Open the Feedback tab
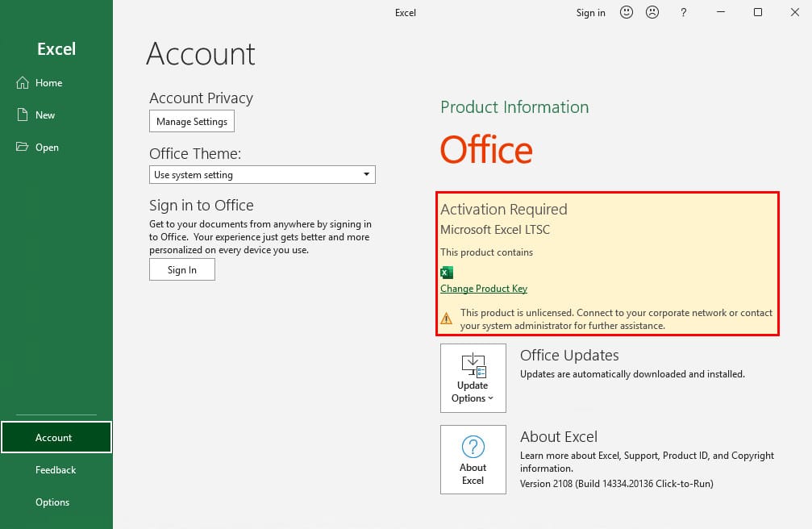 [56, 470]
